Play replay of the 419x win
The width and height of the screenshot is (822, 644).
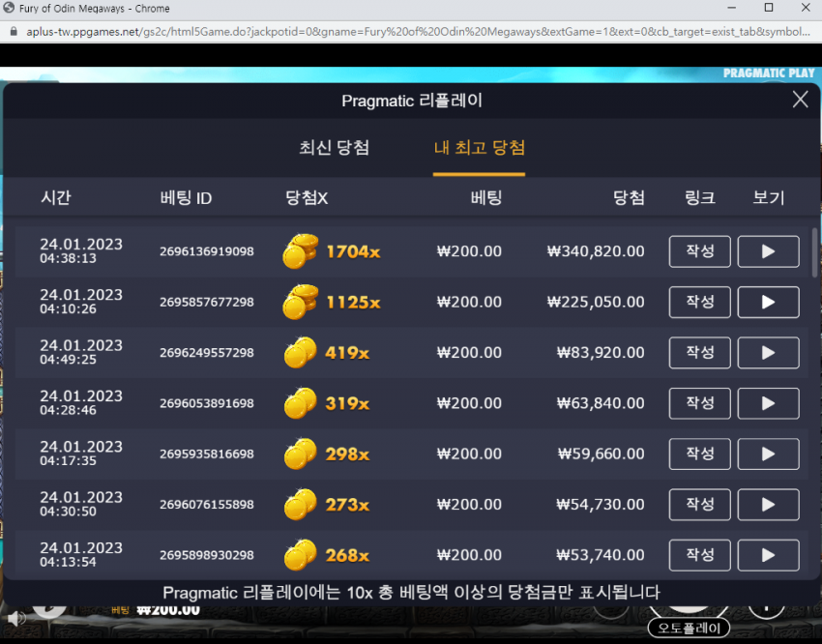click(768, 353)
